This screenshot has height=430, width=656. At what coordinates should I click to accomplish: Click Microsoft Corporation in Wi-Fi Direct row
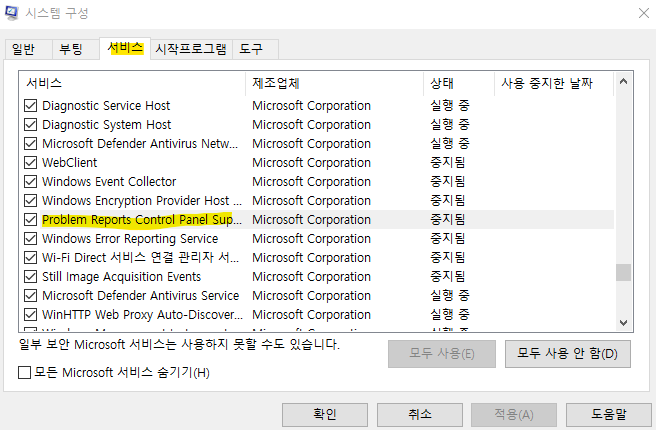click(x=312, y=258)
